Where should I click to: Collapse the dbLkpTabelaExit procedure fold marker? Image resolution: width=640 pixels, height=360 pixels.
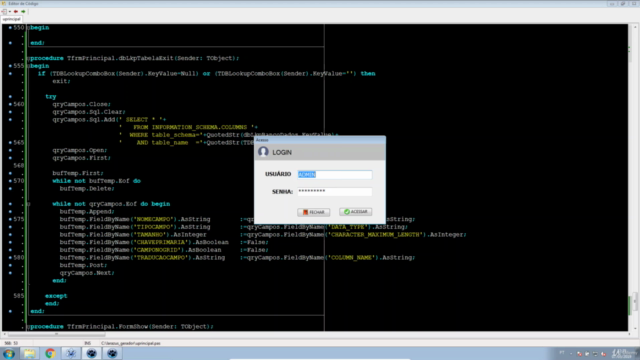point(28,58)
